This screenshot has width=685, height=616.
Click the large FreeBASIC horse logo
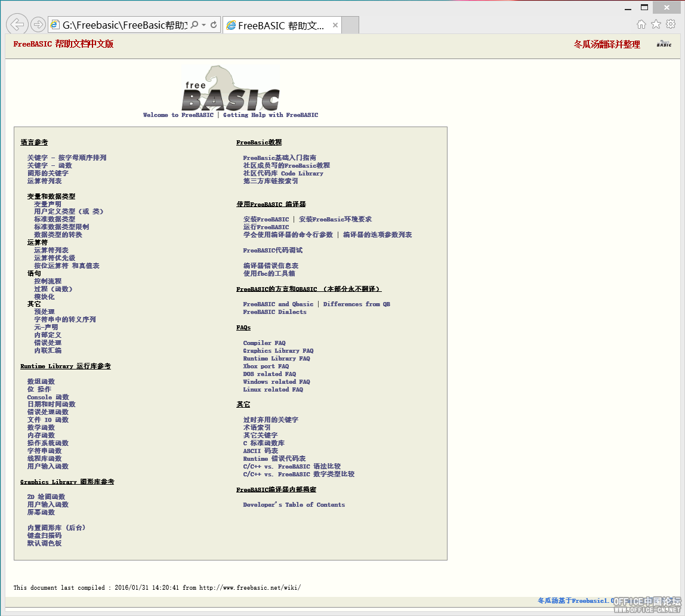tap(231, 88)
